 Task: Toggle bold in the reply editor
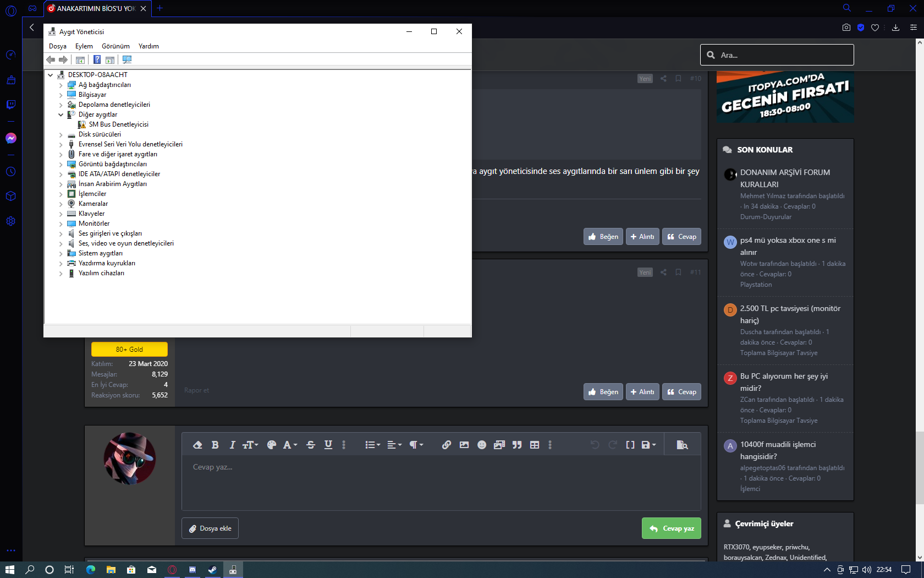coord(215,445)
